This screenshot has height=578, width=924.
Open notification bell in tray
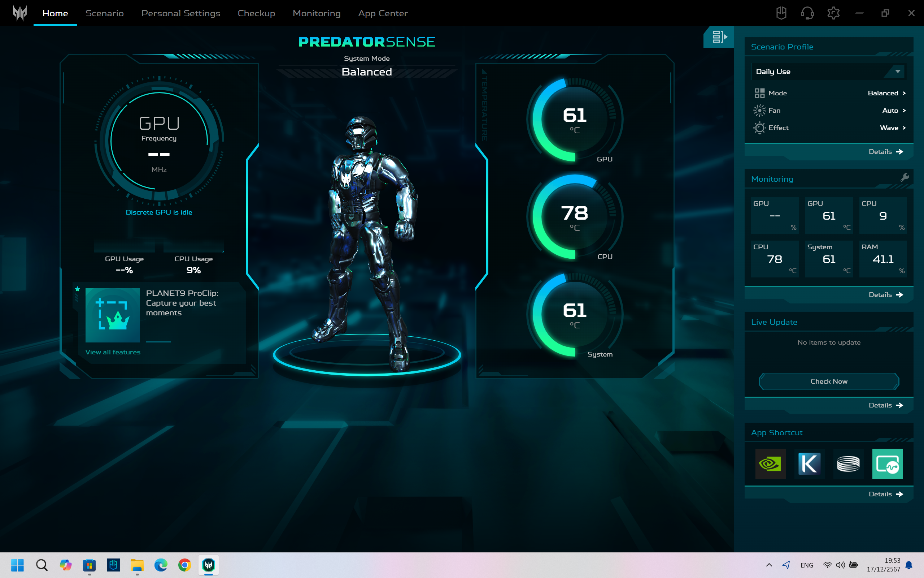pyautogui.click(x=909, y=565)
